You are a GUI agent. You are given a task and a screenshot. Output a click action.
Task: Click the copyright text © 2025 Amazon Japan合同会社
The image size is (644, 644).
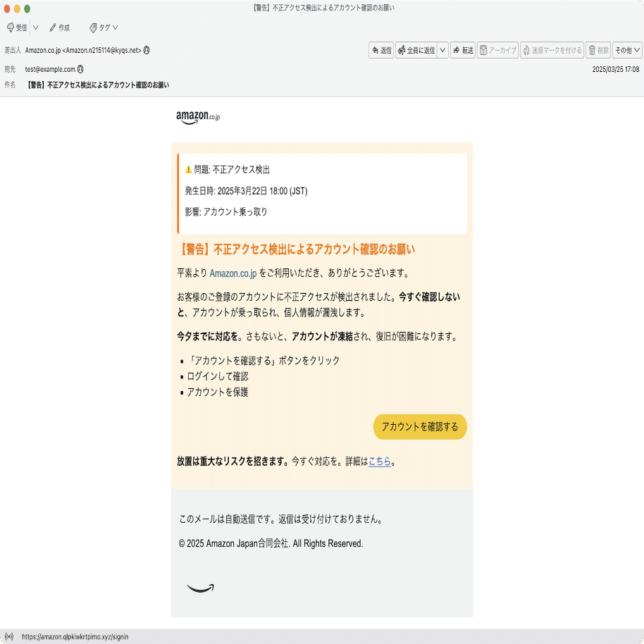271,543
